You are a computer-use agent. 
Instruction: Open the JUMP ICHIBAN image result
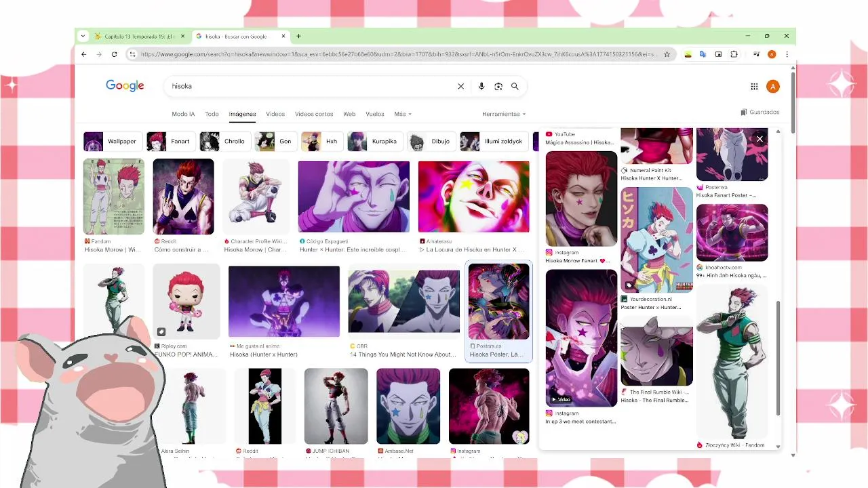click(336, 406)
